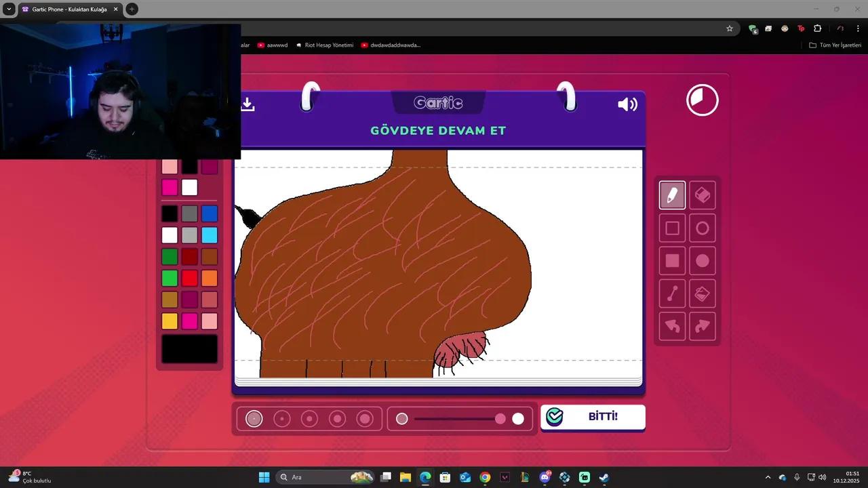Select the hollow circle shape tool

click(x=702, y=228)
